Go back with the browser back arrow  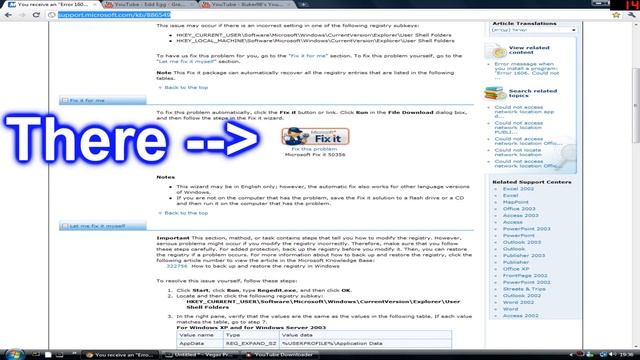pyautogui.click(x=8, y=15)
